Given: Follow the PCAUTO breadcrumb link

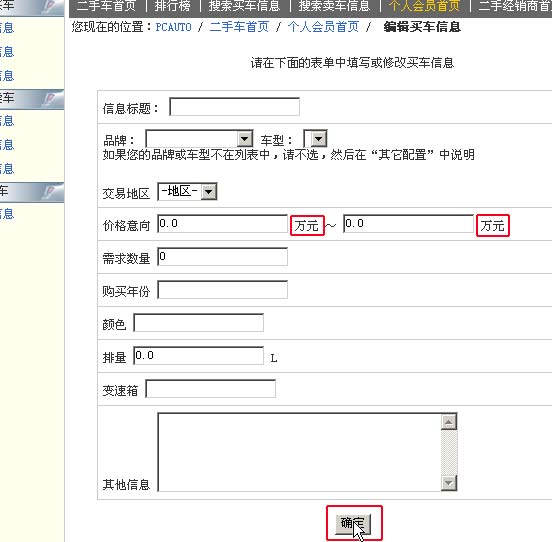Looking at the screenshot, I should (174, 27).
